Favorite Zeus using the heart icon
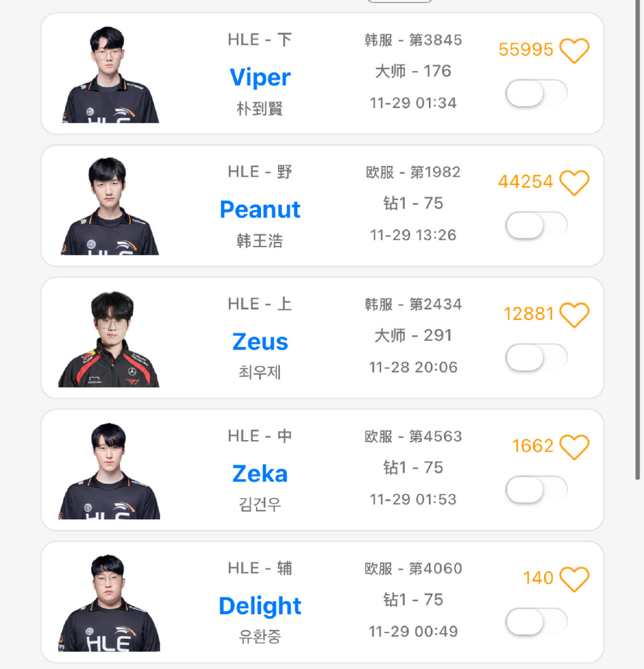 click(574, 314)
